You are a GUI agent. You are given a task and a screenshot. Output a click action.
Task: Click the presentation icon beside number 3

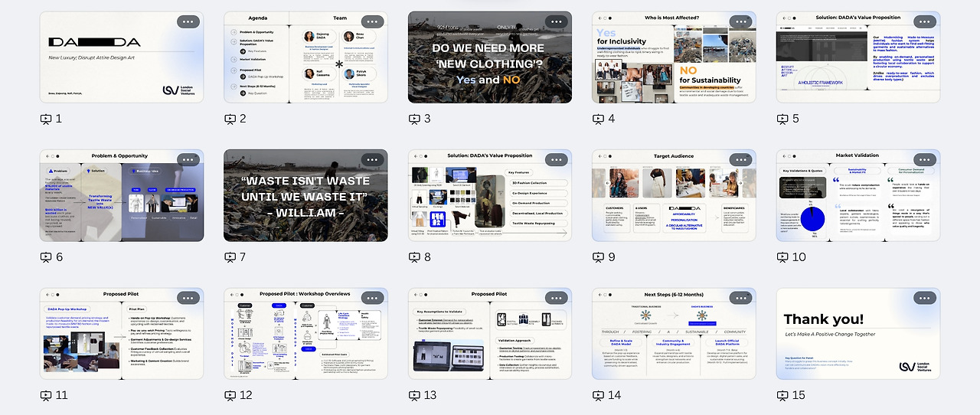pos(414,119)
